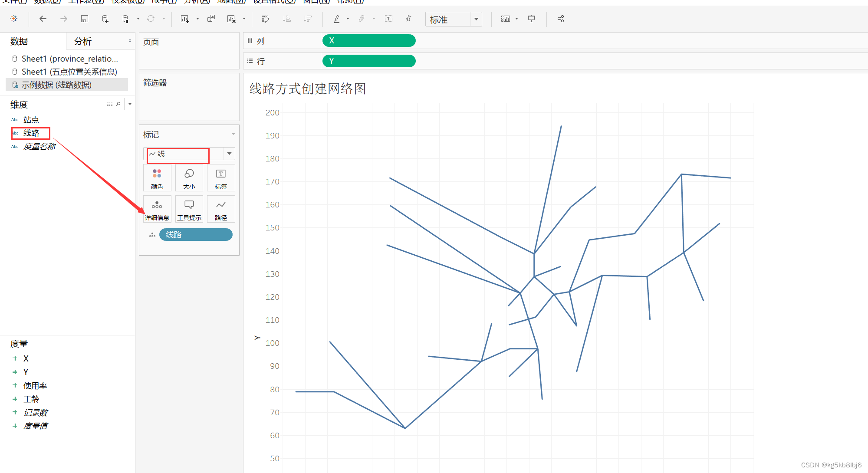868x473 pixels.
Task: Click the Show/Hide Cards icon
Action: click(506, 19)
